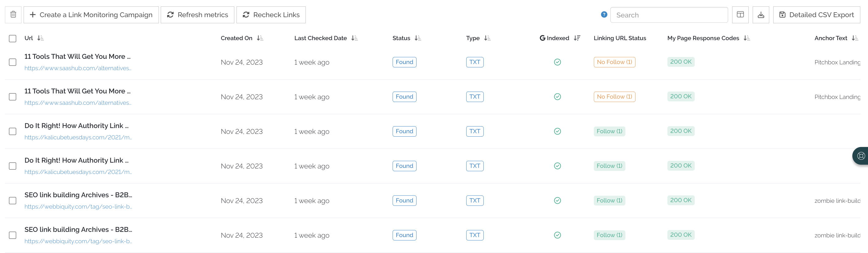The image size is (868, 253).
Task: Click the blue help question mark icon
Action: point(604,15)
